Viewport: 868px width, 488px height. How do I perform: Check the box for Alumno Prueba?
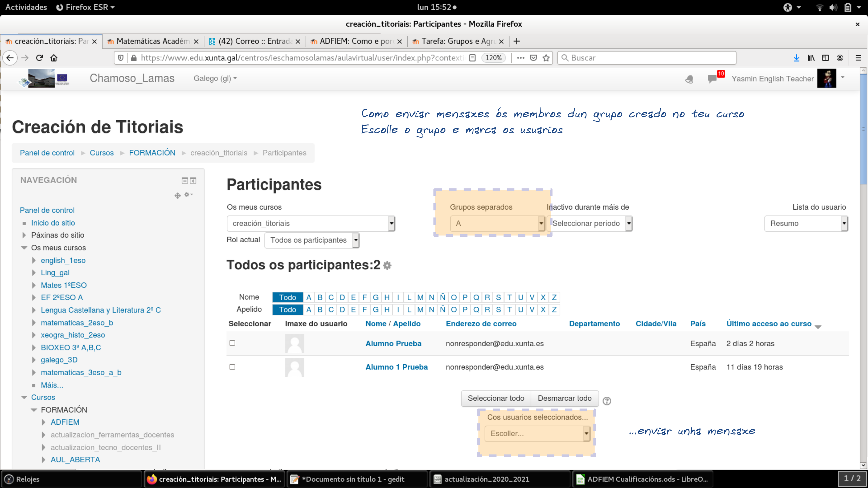coord(232,343)
